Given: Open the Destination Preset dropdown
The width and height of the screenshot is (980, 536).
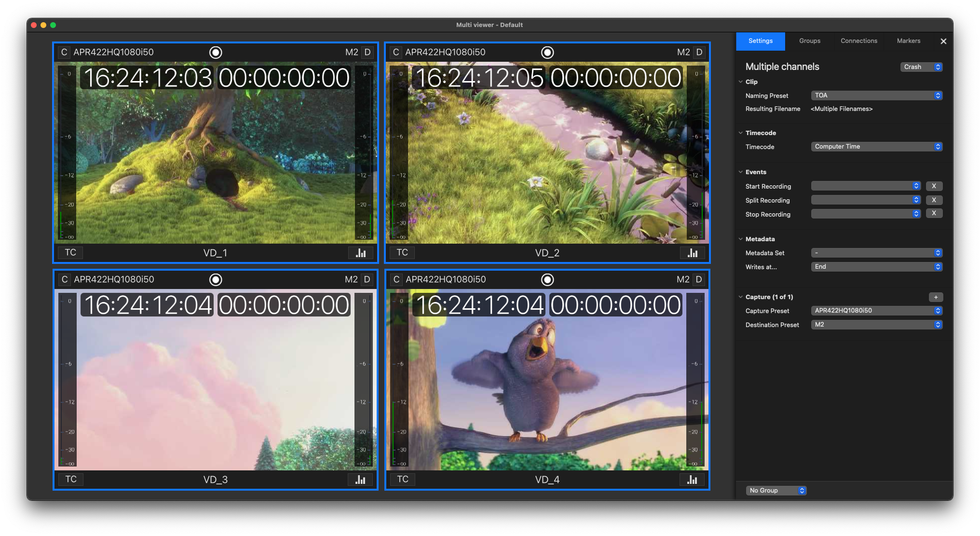Looking at the screenshot, I should click(876, 325).
